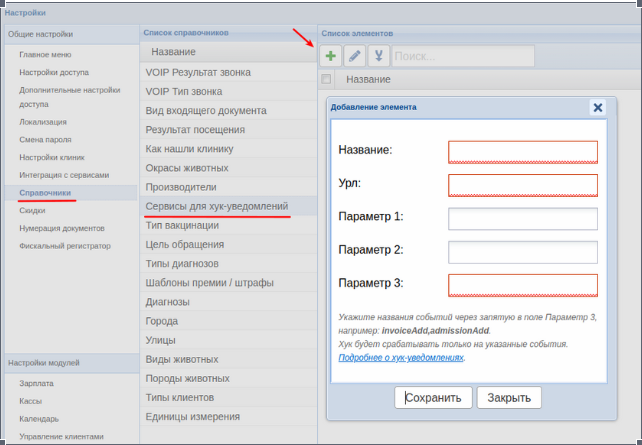Toggle the select-all checkbox beside Название
Image resolution: width=642 pixels, height=445 pixels.
coord(326,79)
